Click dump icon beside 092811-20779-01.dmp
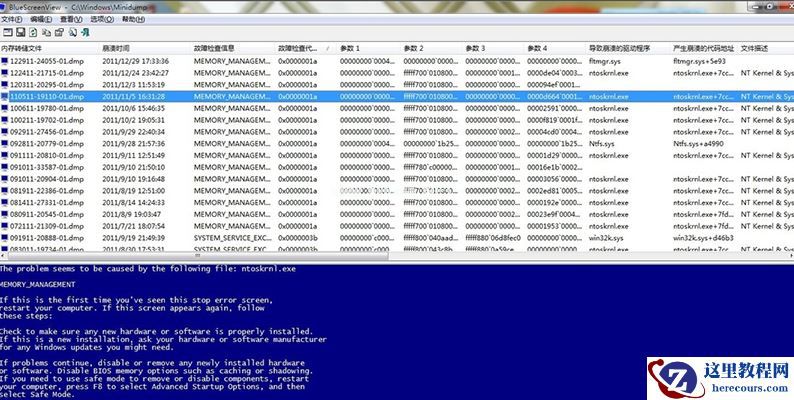 pyautogui.click(x=5, y=144)
